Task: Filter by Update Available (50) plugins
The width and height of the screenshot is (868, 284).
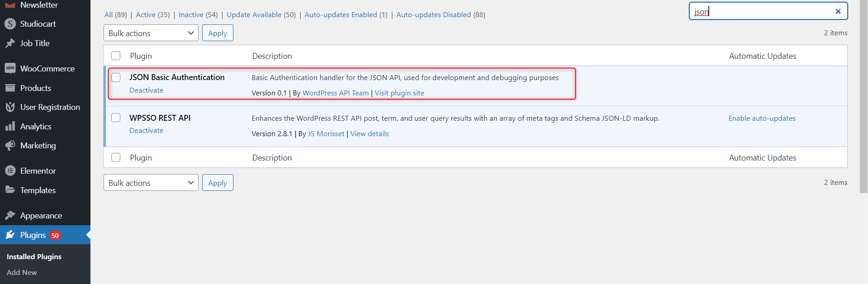Action: pyautogui.click(x=261, y=14)
